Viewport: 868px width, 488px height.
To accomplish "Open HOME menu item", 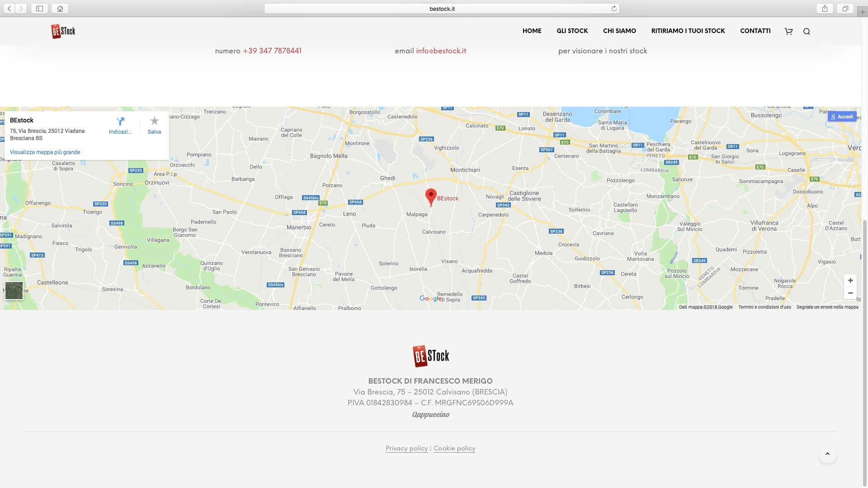I will [x=532, y=31].
